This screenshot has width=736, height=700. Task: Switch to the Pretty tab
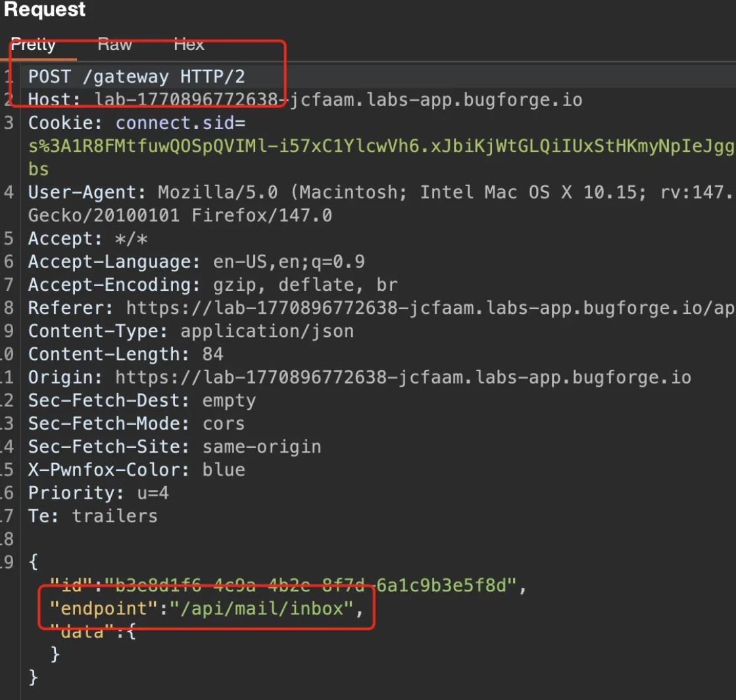point(33,45)
